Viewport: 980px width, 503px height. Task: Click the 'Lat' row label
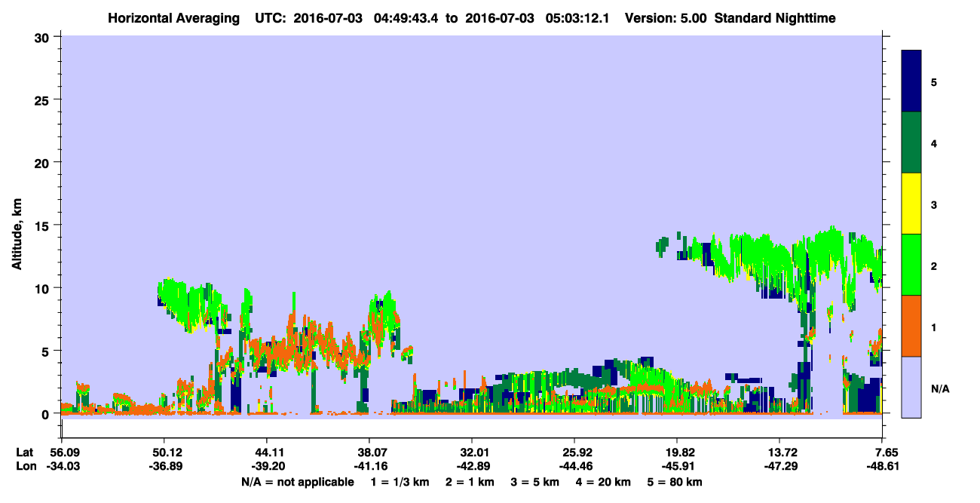click(26, 452)
